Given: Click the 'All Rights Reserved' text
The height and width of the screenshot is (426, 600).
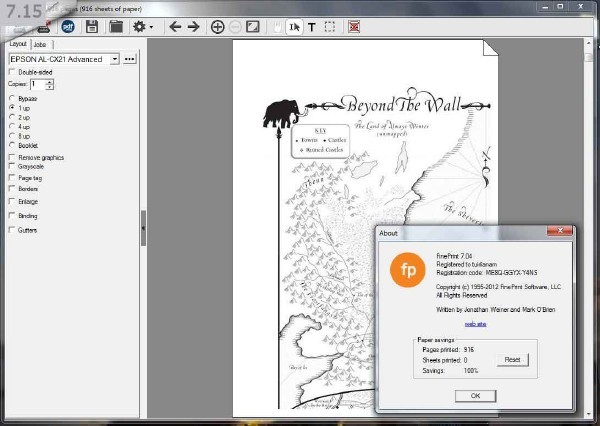Looking at the screenshot, I should [x=461, y=295].
